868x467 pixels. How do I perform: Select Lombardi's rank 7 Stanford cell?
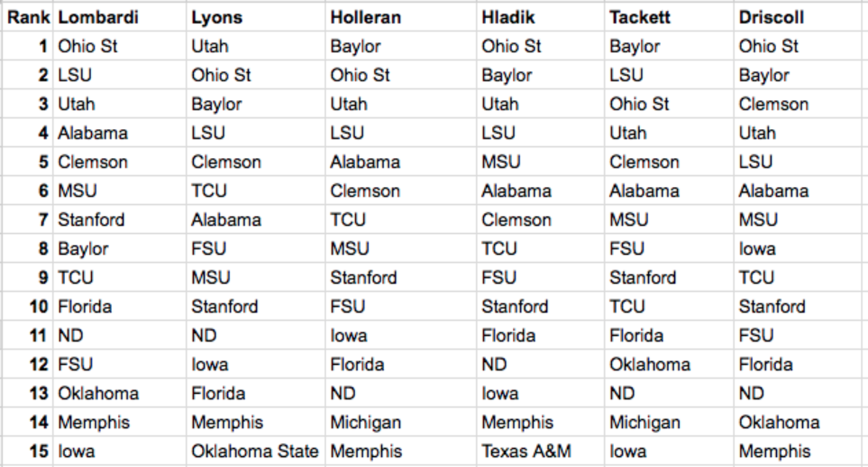(x=119, y=219)
